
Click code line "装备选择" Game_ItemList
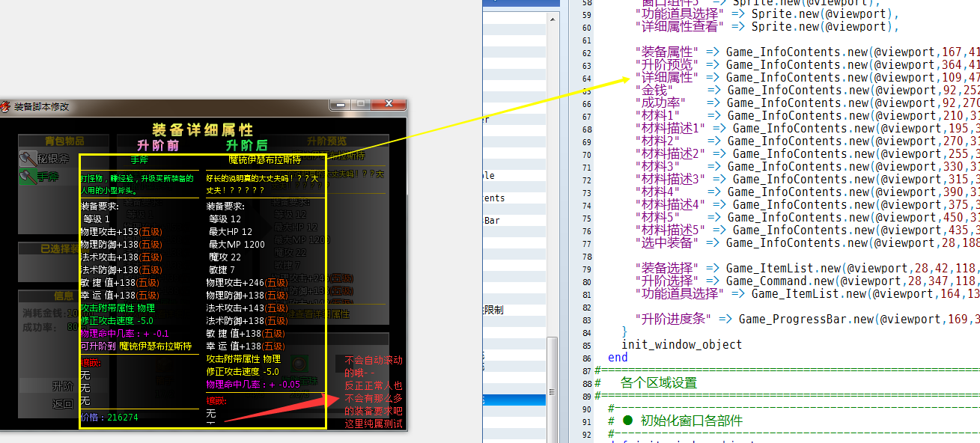(x=806, y=268)
